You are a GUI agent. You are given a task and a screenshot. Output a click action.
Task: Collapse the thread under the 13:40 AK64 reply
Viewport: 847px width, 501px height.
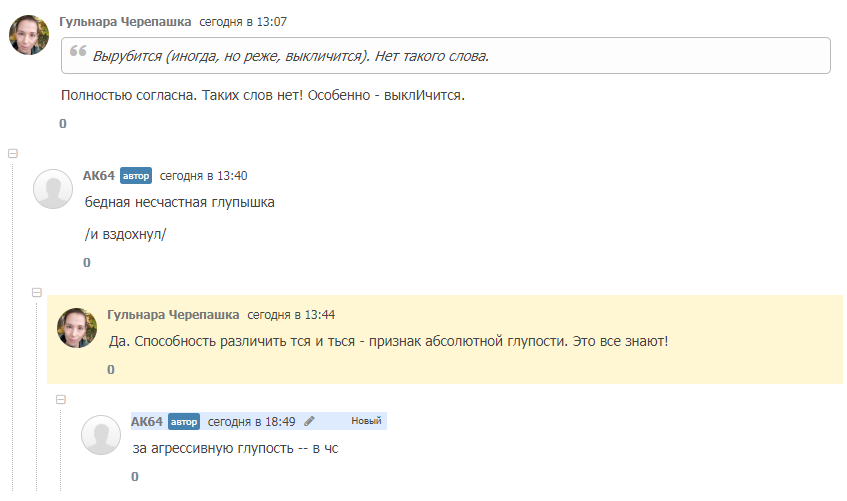coord(37,293)
